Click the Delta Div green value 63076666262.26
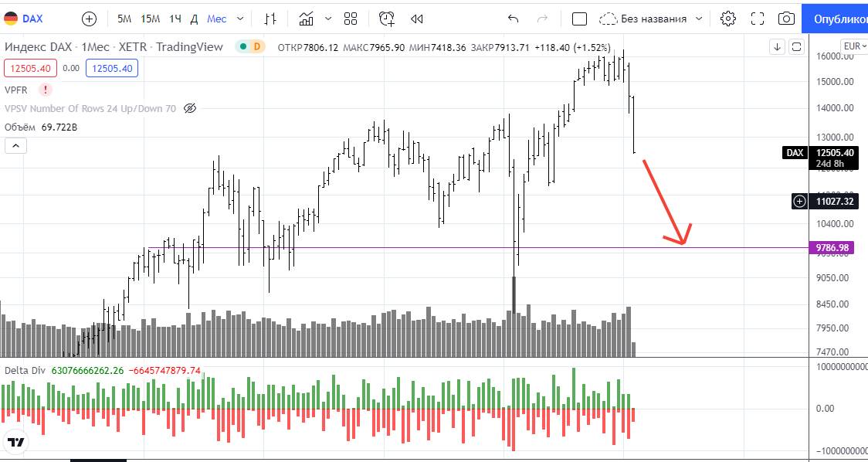 coord(87,371)
